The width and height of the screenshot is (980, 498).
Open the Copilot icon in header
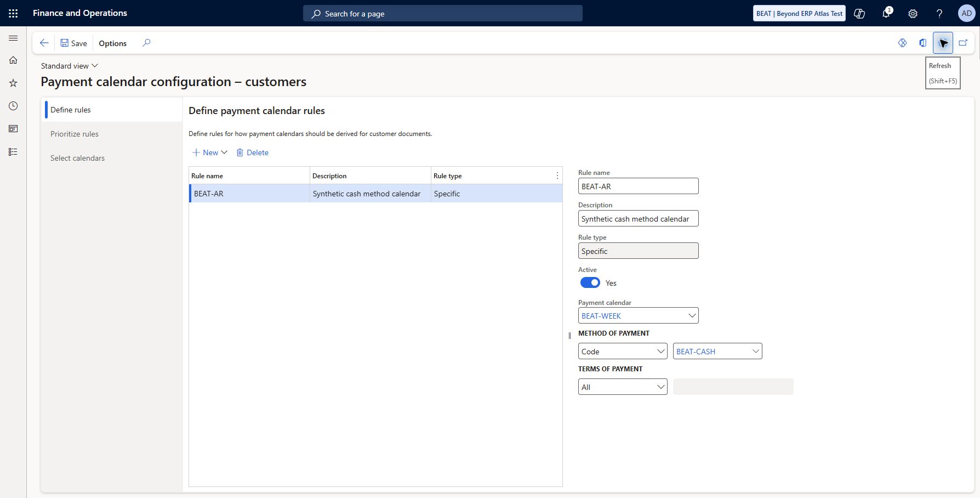(x=859, y=14)
